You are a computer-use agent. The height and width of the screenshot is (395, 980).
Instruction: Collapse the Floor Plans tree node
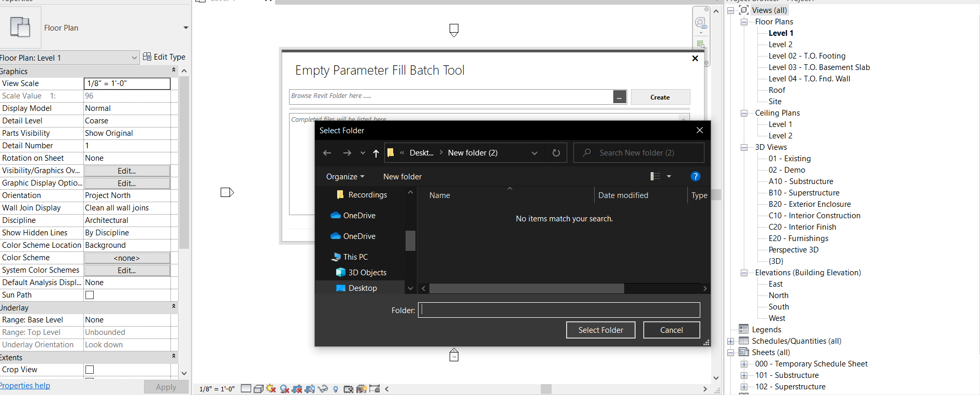click(744, 22)
